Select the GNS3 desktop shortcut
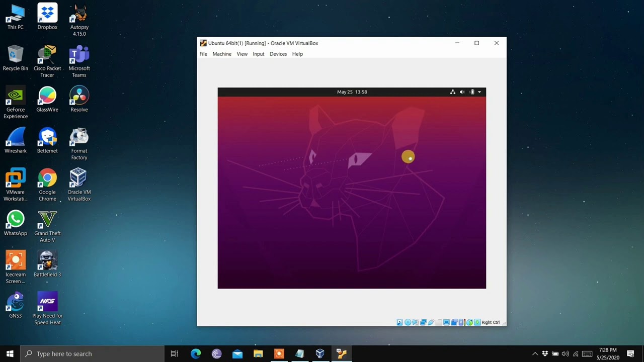644x362 pixels. [x=15, y=305]
